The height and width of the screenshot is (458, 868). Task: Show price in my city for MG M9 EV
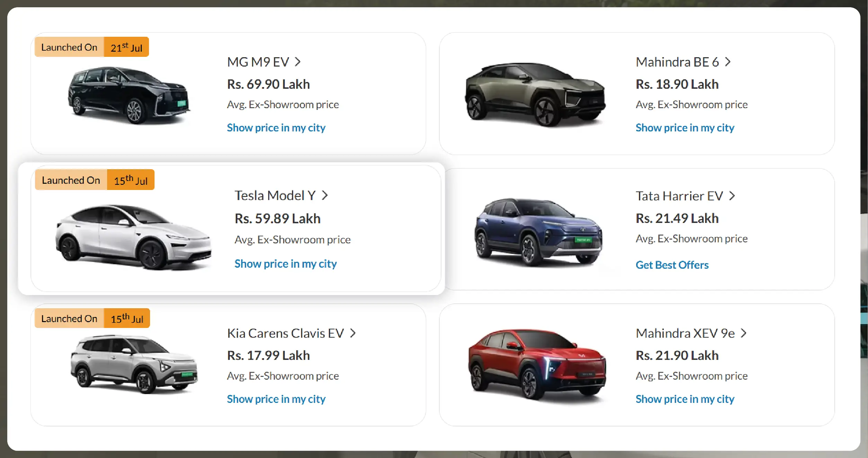[276, 128]
